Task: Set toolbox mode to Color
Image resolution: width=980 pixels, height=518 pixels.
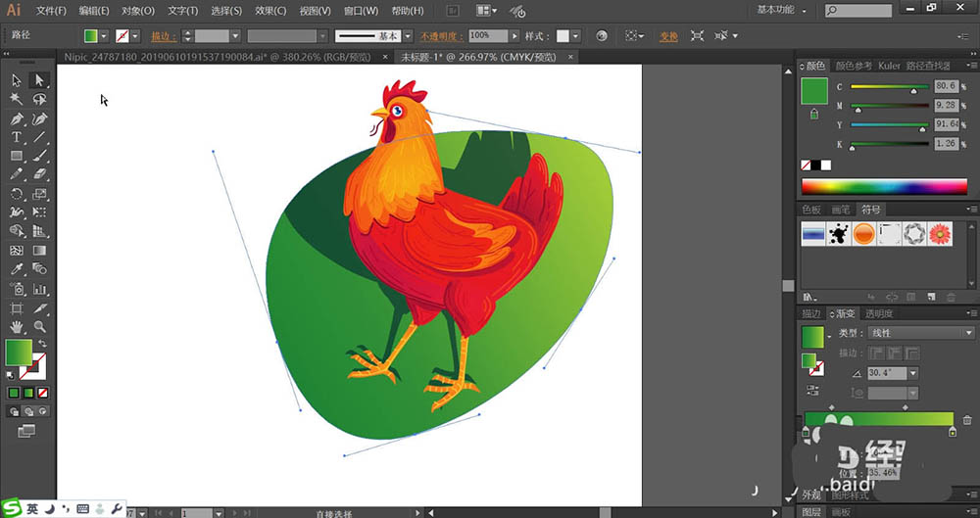Action: coord(14,393)
